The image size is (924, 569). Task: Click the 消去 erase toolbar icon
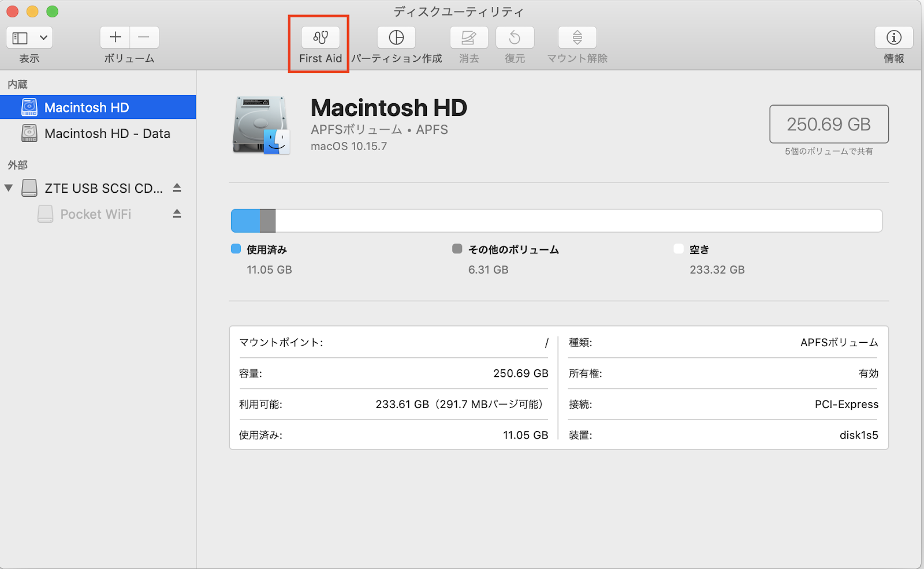coord(469,38)
